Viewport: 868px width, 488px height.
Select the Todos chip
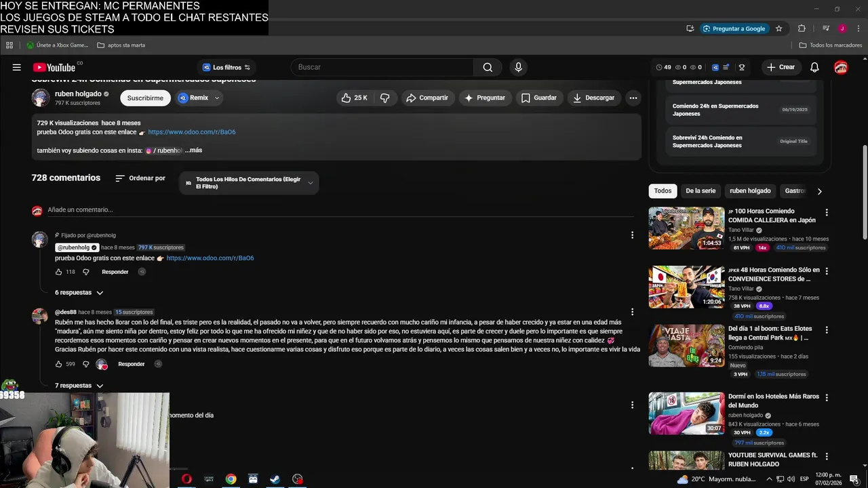[663, 191]
